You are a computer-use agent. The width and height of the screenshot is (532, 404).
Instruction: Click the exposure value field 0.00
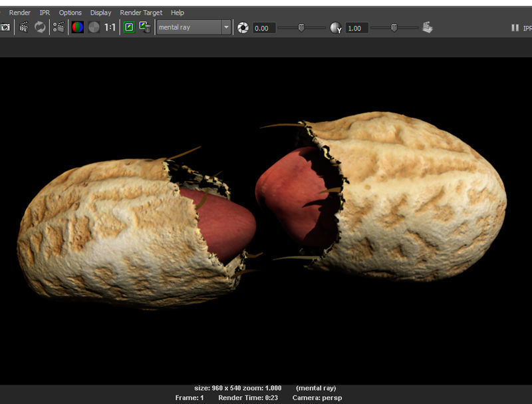tap(264, 28)
